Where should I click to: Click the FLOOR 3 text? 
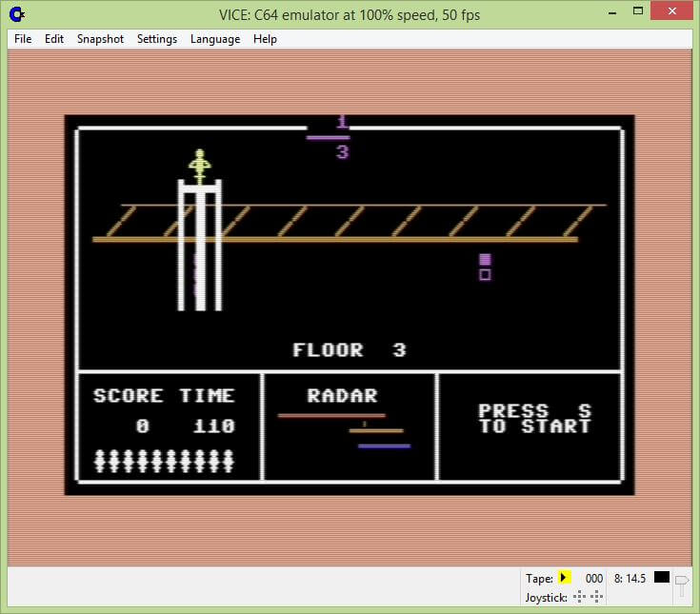(x=350, y=350)
